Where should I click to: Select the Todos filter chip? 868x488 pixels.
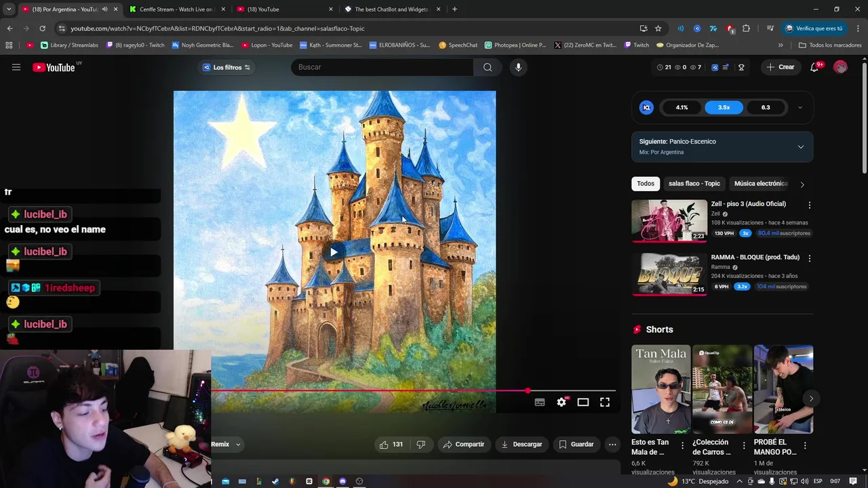click(x=646, y=184)
